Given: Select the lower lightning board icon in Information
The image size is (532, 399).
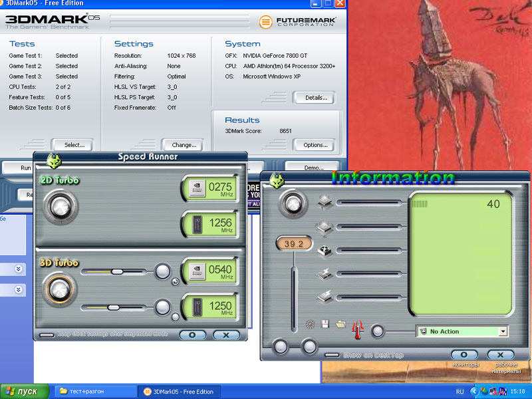Looking at the screenshot, I should [x=325, y=297].
